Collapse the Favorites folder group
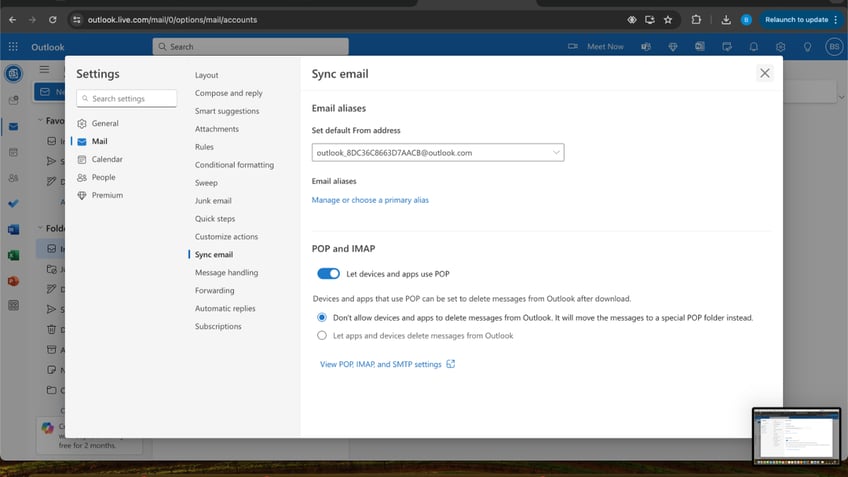The image size is (848, 477). [40, 121]
